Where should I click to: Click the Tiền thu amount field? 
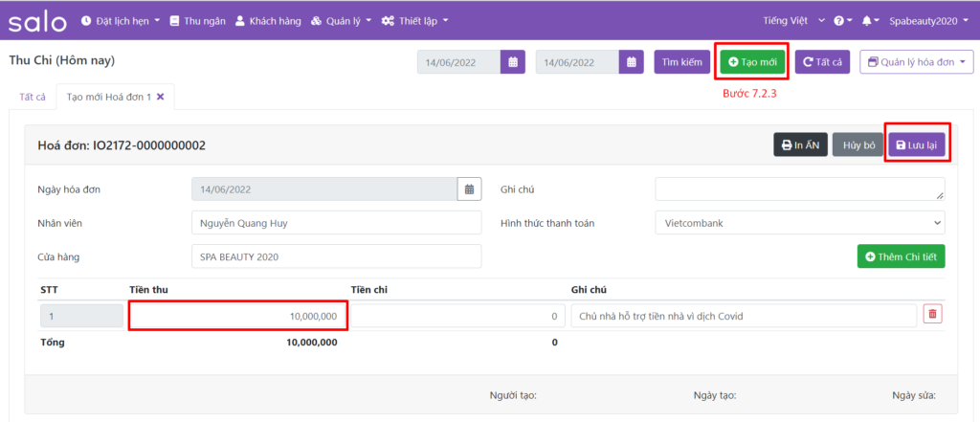pyautogui.click(x=237, y=316)
